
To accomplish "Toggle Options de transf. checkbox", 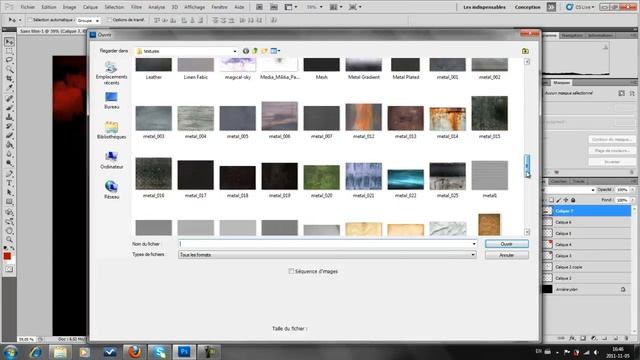I will [109, 20].
